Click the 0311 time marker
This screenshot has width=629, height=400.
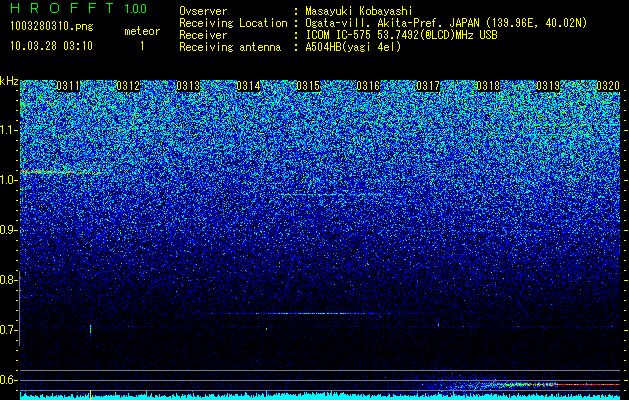(68, 86)
